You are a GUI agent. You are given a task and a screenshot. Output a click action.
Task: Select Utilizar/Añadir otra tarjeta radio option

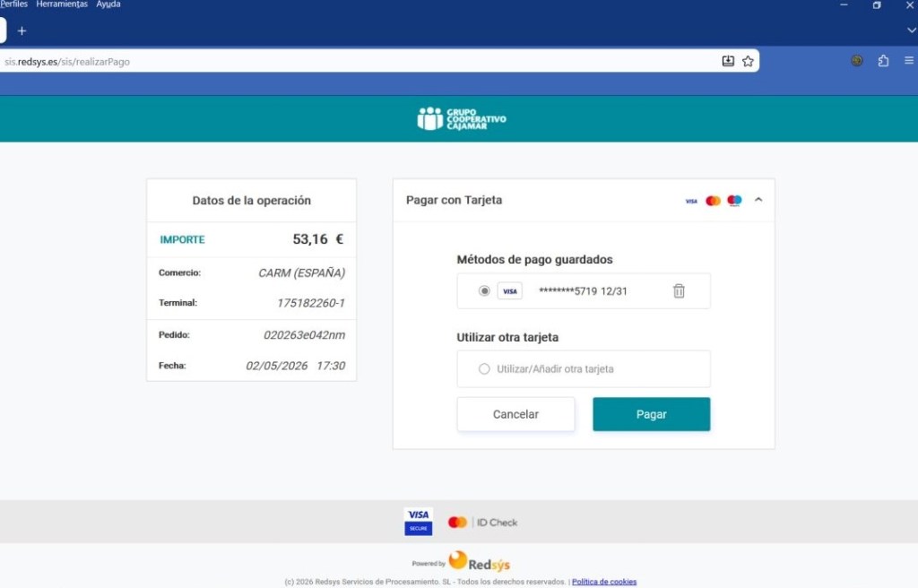(484, 368)
